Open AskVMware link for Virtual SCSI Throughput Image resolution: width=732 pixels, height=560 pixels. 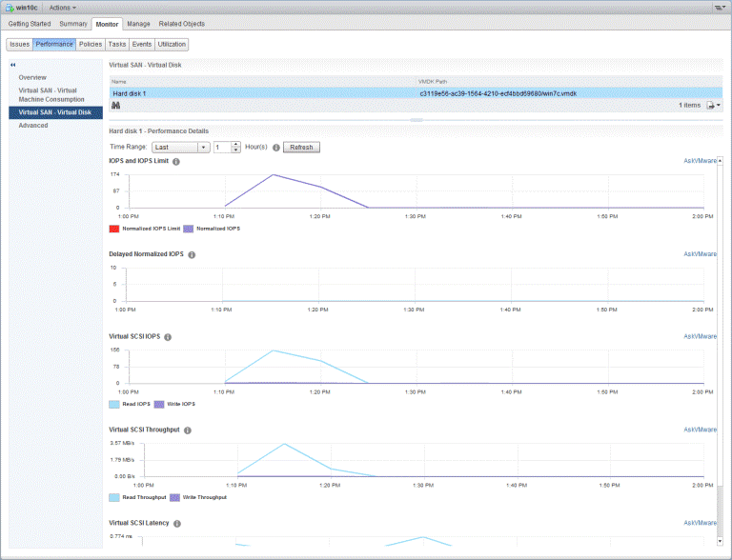coord(700,430)
